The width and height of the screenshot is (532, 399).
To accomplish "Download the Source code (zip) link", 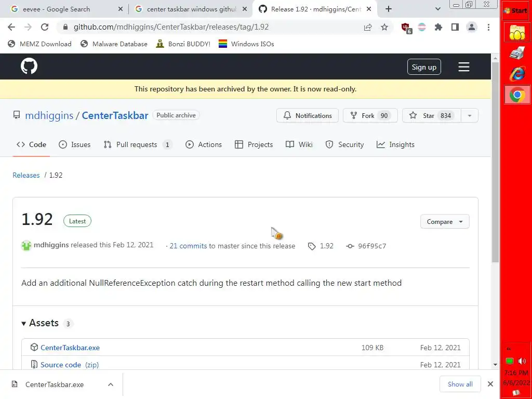I will [x=70, y=365].
